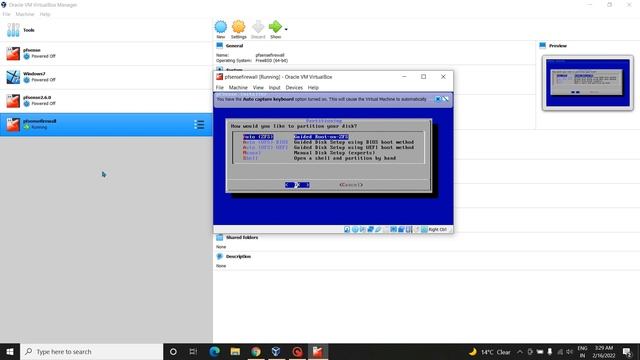Click the Type here to search box
This screenshot has width=640, height=360.
(91, 351)
